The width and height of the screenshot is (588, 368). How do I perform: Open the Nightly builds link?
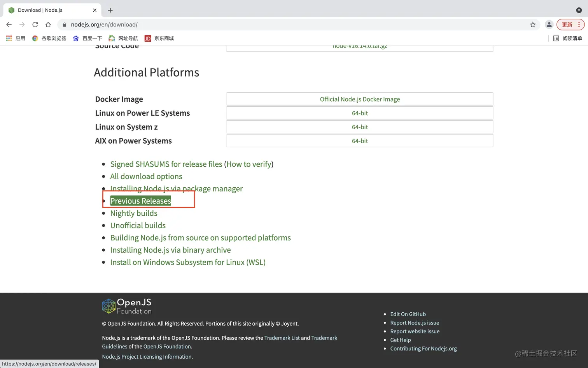pyautogui.click(x=134, y=213)
